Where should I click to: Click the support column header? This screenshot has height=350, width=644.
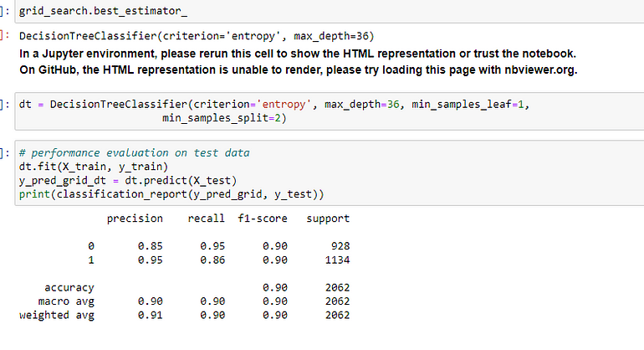pos(328,219)
